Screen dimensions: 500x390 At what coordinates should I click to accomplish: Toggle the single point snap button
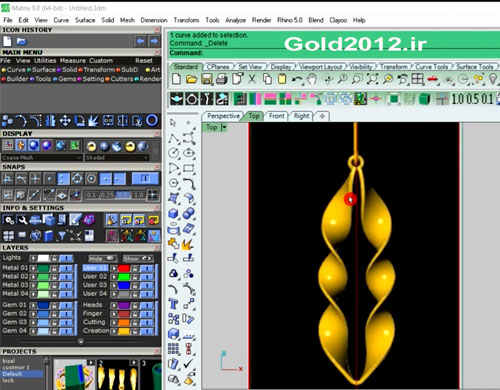coord(49,179)
